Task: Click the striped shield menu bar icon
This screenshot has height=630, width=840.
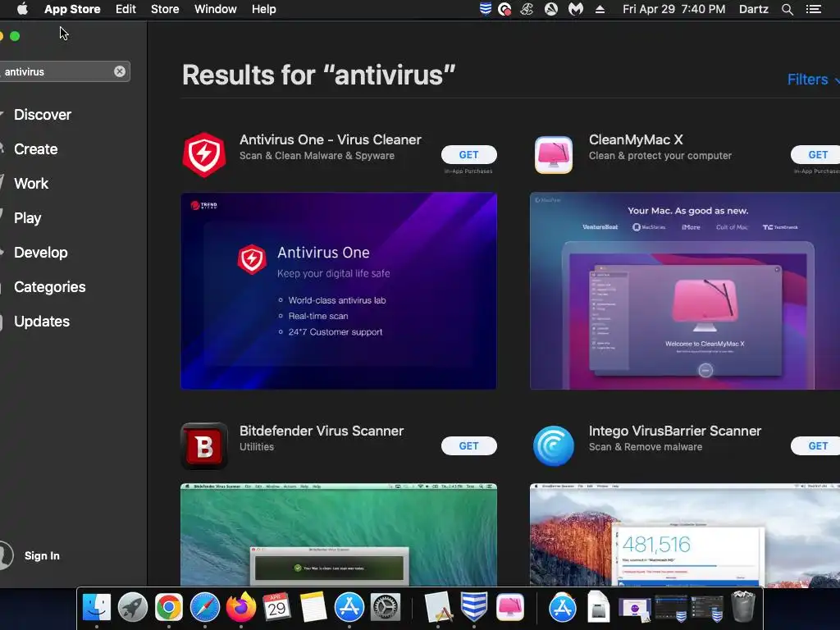Action: click(486, 9)
